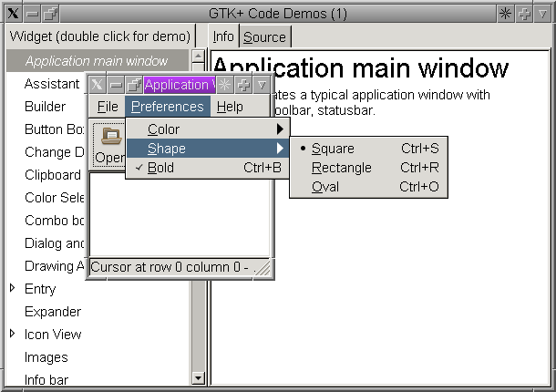Click the widget list scrollbar up arrow
Screen dimensions: 556x392
pyautogui.click(x=198, y=56)
